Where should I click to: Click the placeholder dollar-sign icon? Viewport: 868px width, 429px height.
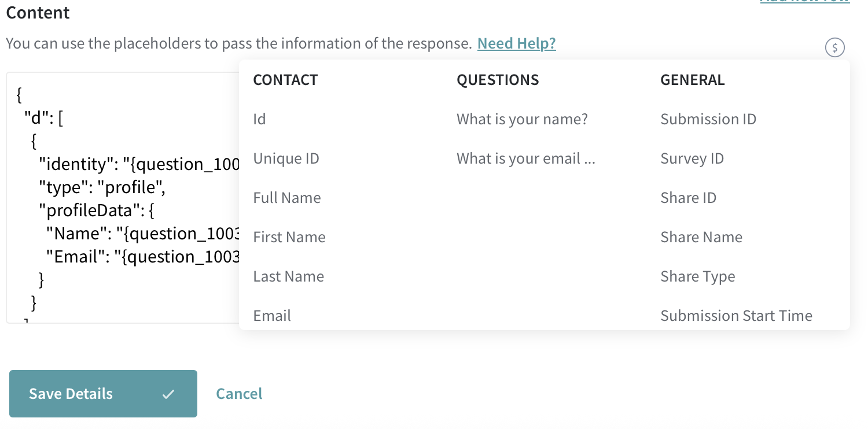click(834, 47)
